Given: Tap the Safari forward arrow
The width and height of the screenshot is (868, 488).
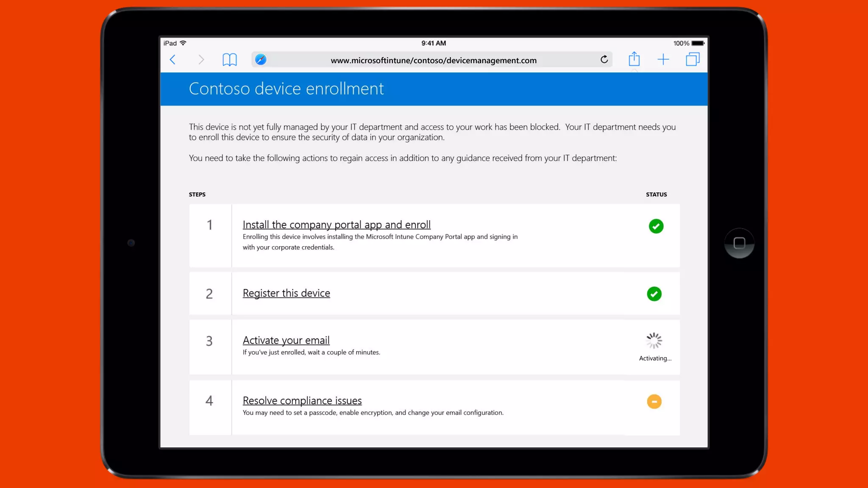Looking at the screenshot, I should tap(201, 60).
